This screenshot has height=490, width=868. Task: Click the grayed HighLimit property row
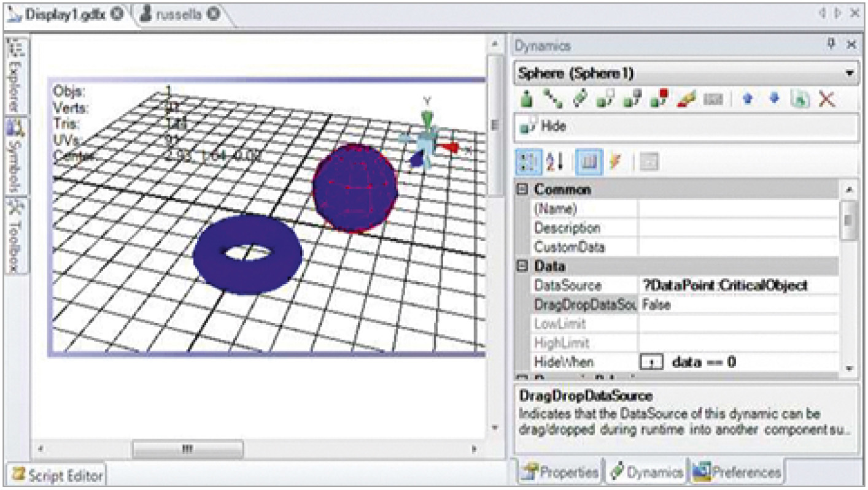[x=684, y=343]
